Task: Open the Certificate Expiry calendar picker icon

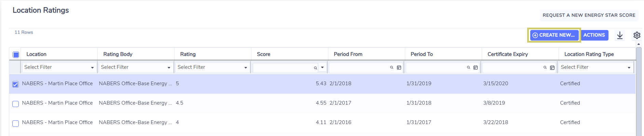Action: [x=552, y=67]
